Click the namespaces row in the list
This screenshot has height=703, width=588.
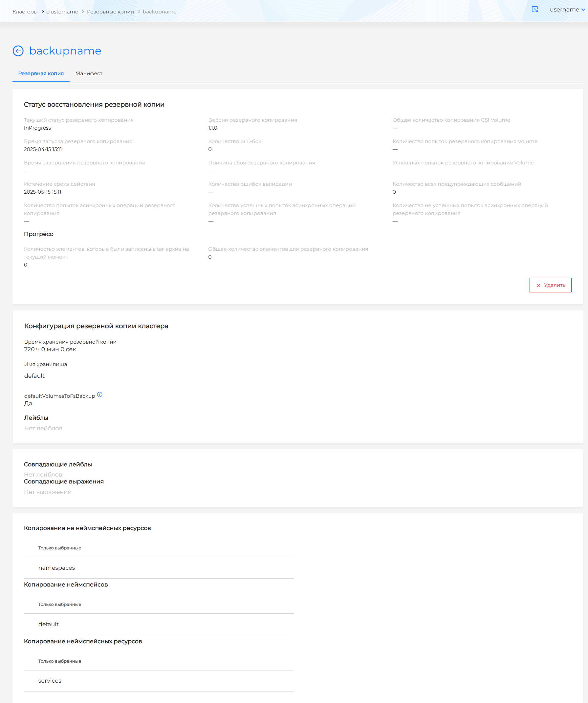pyautogui.click(x=56, y=568)
